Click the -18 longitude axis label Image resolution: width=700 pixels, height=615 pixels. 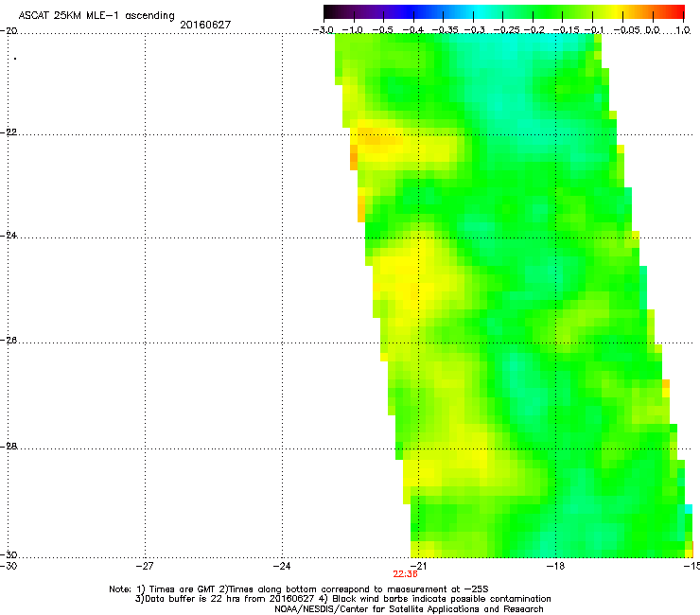[555, 566]
